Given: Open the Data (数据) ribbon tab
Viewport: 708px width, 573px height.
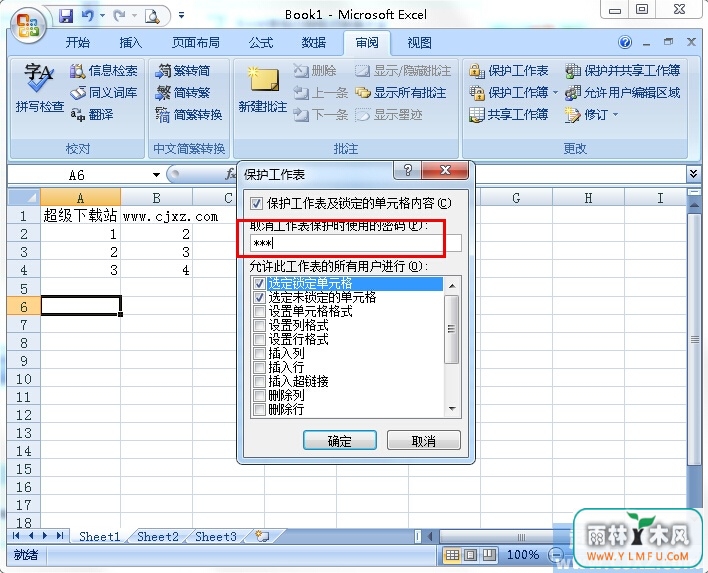Looking at the screenshot, I should pyautogui.click(x=314, y=42).
